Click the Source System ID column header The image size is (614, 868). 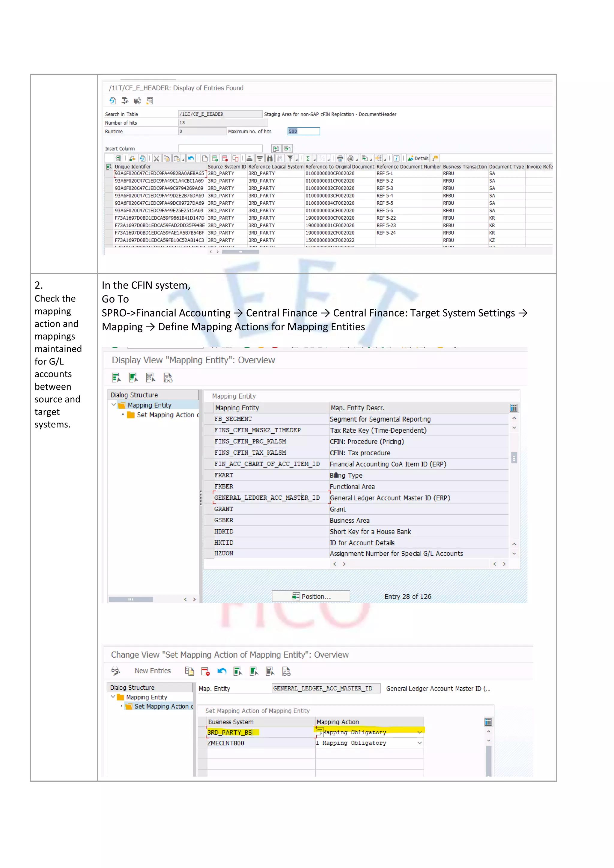pyautogui.click(x=227, y=167)
